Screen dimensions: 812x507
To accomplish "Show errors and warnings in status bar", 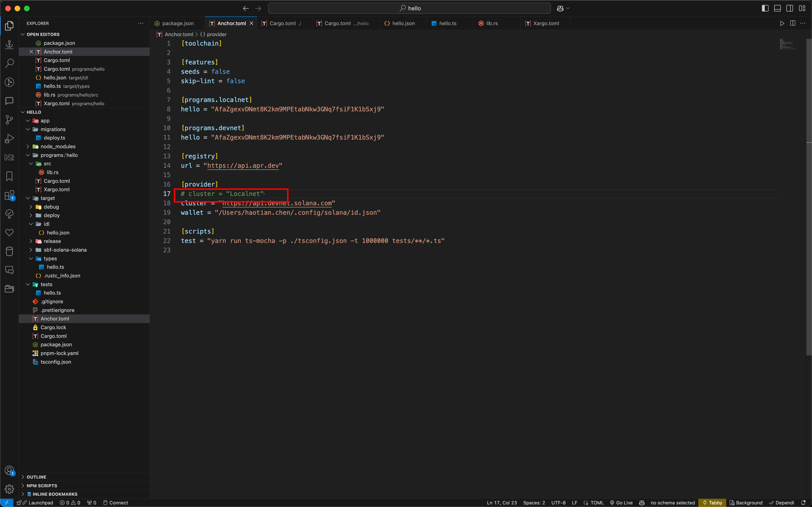I will (x=70, y=503).
